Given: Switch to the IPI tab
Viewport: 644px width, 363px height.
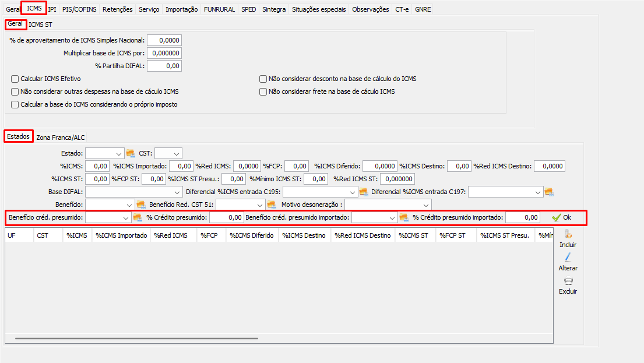Looking at the screenshot, I should pyautogui.click(x=52, y=9).
